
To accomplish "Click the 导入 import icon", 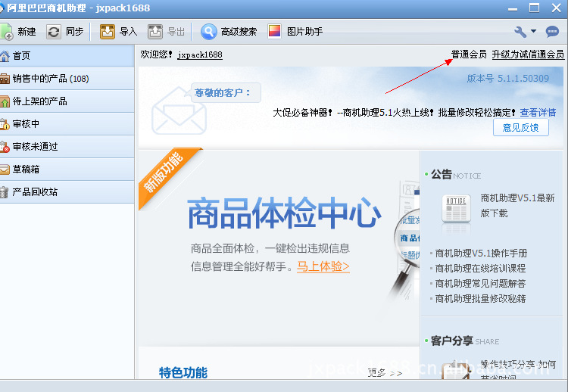I will point(108,32).
